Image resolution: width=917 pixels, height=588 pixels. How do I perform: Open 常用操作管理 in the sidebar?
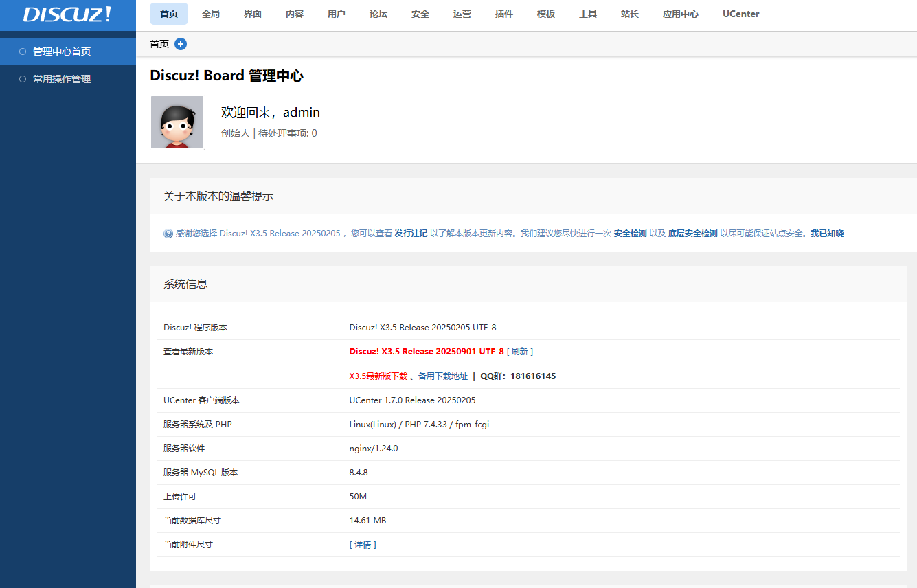tap(68, 79)
